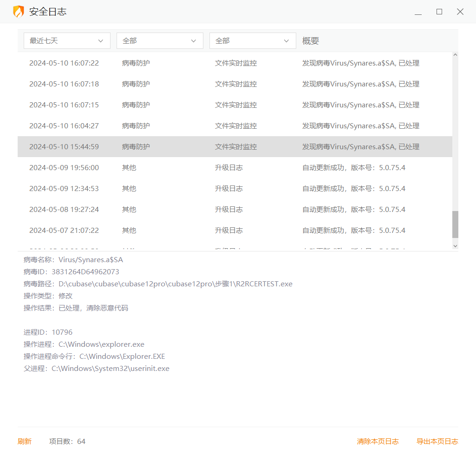Click 刷新 to refresh the log
The height and width of the screenshot is (456, 476).
pyautogui.click(x=25, y=442)
